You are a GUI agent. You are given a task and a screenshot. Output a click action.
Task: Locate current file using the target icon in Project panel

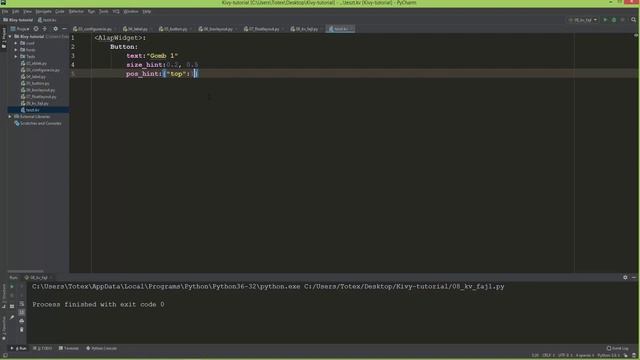(36, 29)
